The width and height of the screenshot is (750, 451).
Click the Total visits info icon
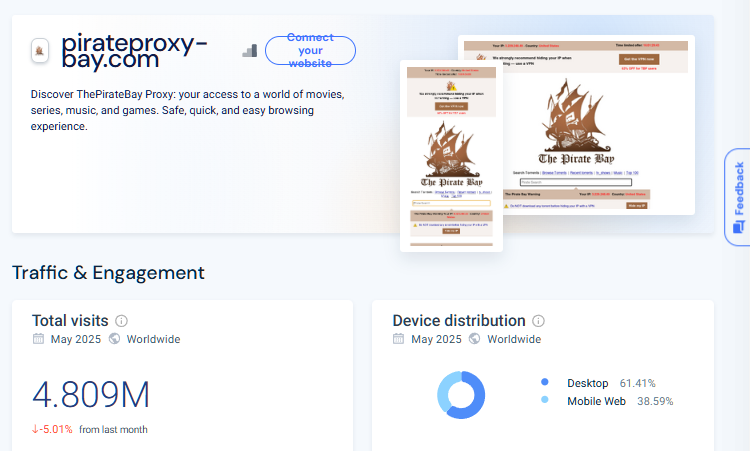(121, 321)
